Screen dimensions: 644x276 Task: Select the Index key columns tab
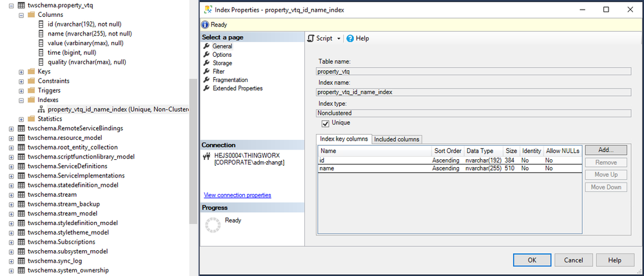(x=344, y=139)
